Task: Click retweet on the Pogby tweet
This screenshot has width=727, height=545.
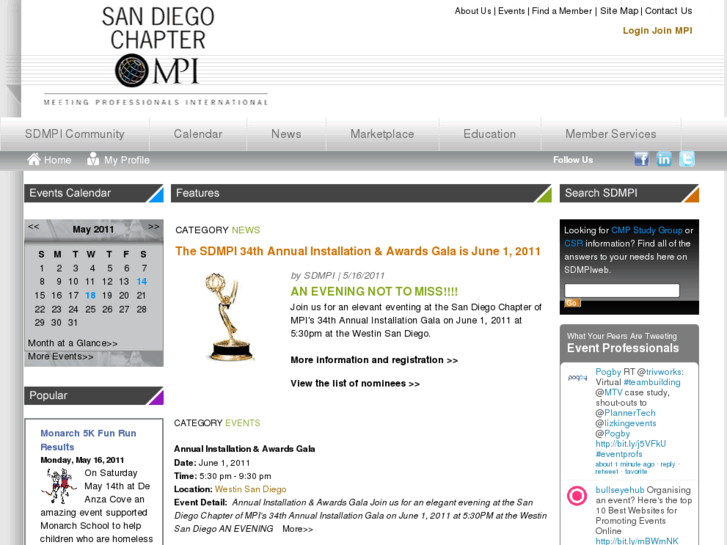Action: (607, 472)
